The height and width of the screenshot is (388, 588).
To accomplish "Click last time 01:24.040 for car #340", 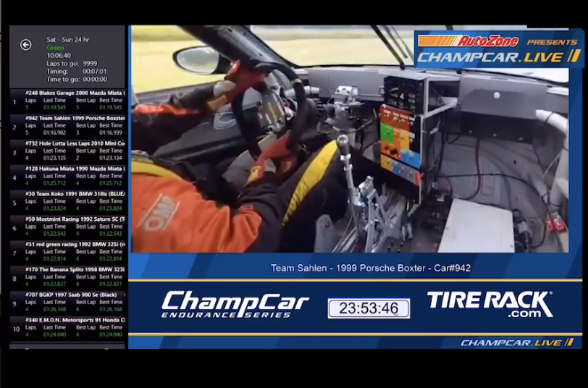I will pyautogui.click(x=54, y=334).
